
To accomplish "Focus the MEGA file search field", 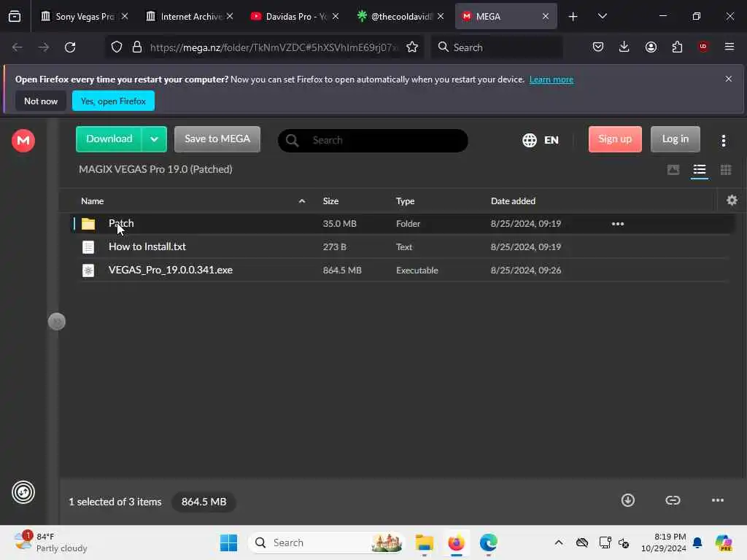I will (373, 141).
